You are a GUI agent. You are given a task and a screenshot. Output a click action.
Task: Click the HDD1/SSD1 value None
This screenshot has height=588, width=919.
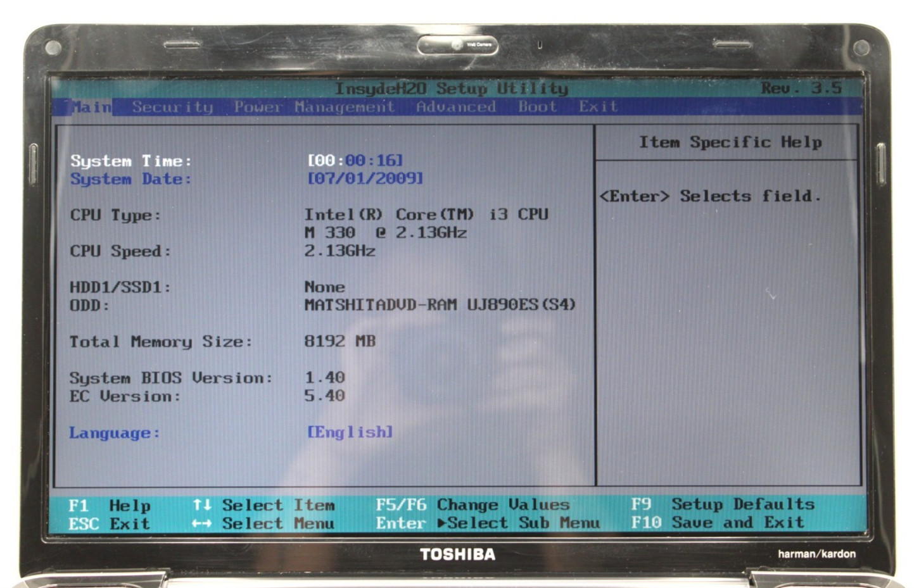point(325,287)
